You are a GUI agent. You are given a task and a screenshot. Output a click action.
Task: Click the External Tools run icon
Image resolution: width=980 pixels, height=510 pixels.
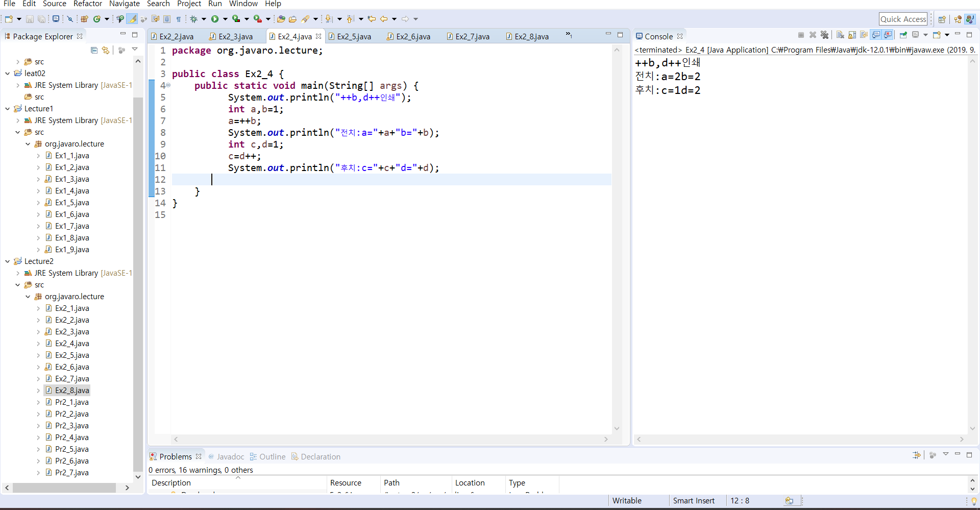(258, 19)
